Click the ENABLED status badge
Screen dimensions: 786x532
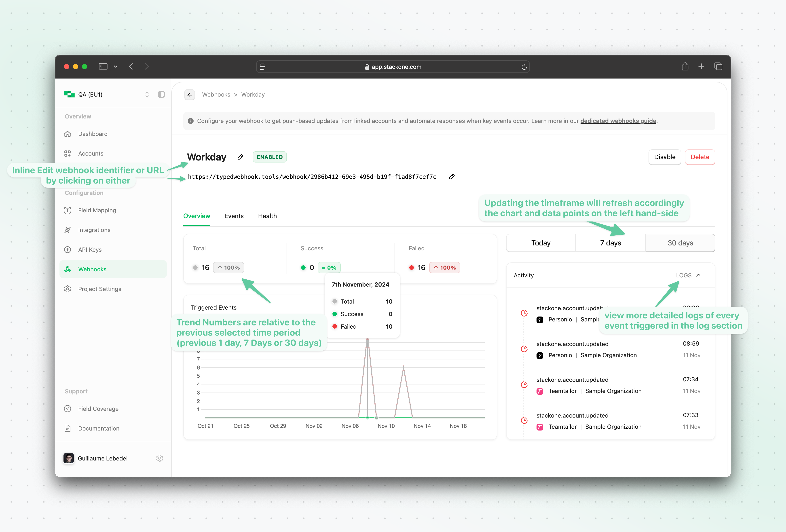point(270,157)
